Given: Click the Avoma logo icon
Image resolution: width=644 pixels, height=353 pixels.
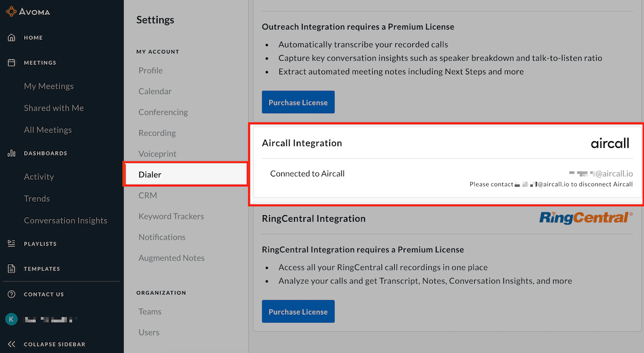Looking at the screenshot, I should click(x=11, y=11).
